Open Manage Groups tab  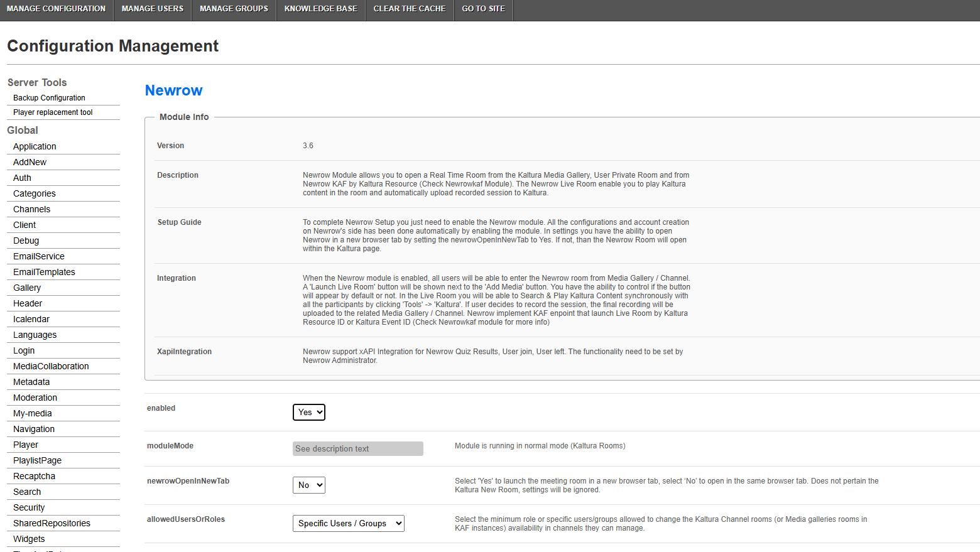coord(234,9)
